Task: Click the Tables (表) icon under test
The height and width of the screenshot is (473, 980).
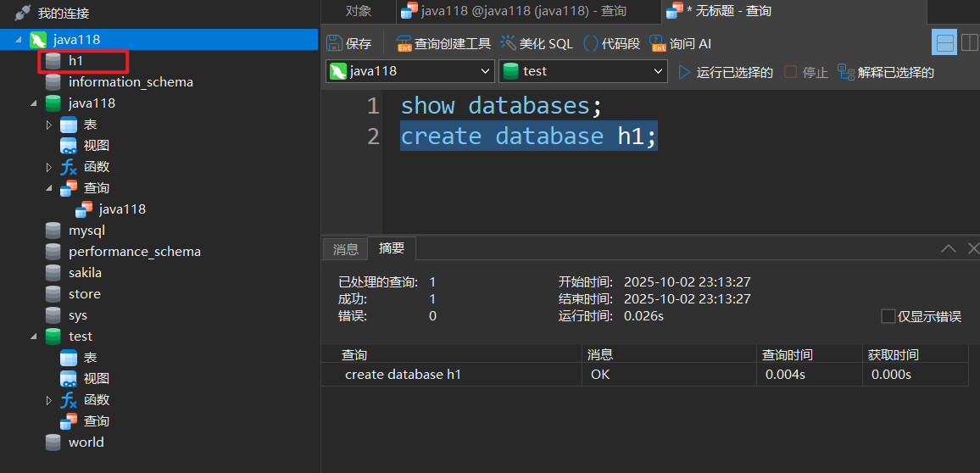Action: click(68, 358)
